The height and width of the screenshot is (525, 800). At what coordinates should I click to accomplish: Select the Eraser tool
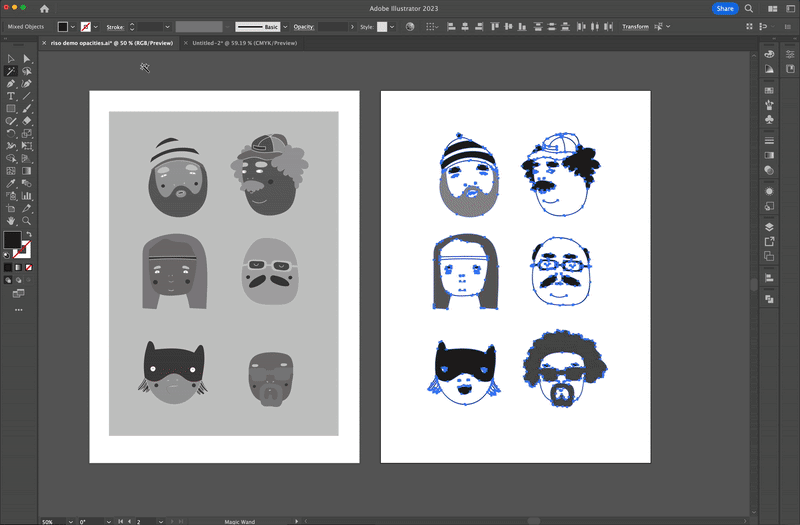[27, 121]
